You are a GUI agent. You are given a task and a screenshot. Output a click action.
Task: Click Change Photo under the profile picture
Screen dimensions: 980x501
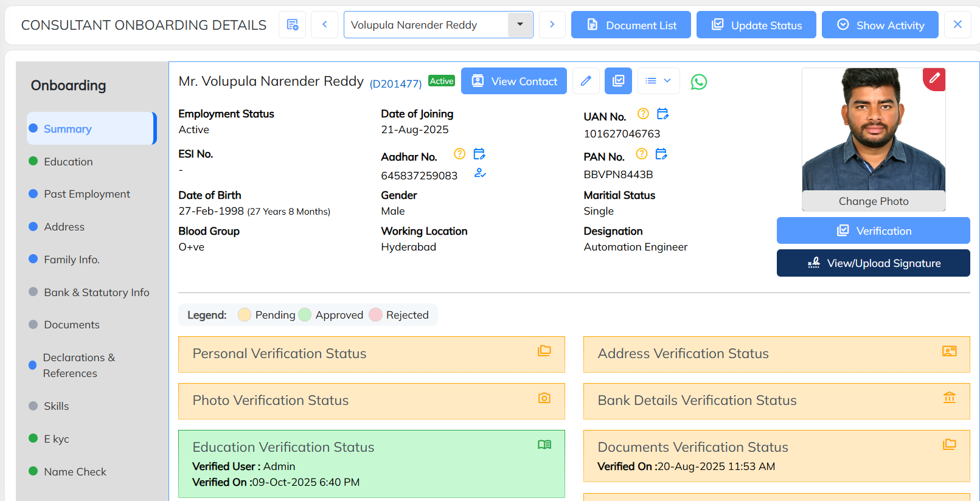[874, 201]
